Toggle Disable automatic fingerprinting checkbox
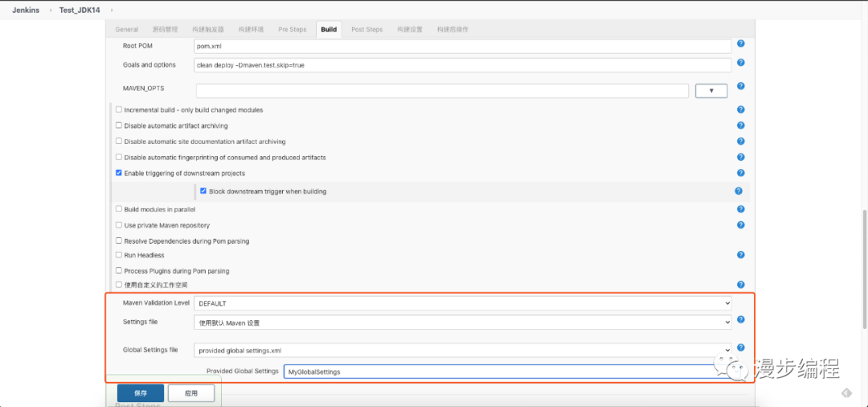868x407 pixels. click(119, 158)
